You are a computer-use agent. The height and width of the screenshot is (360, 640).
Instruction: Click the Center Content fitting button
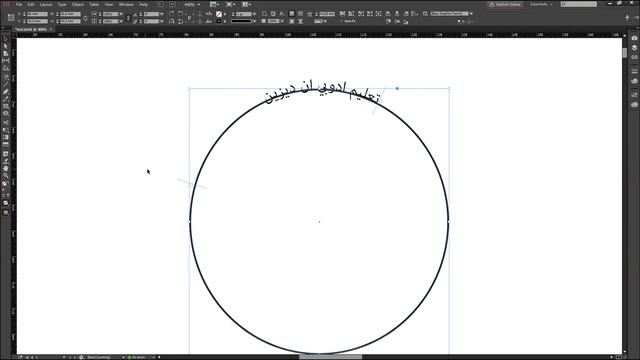coord(378,13)
